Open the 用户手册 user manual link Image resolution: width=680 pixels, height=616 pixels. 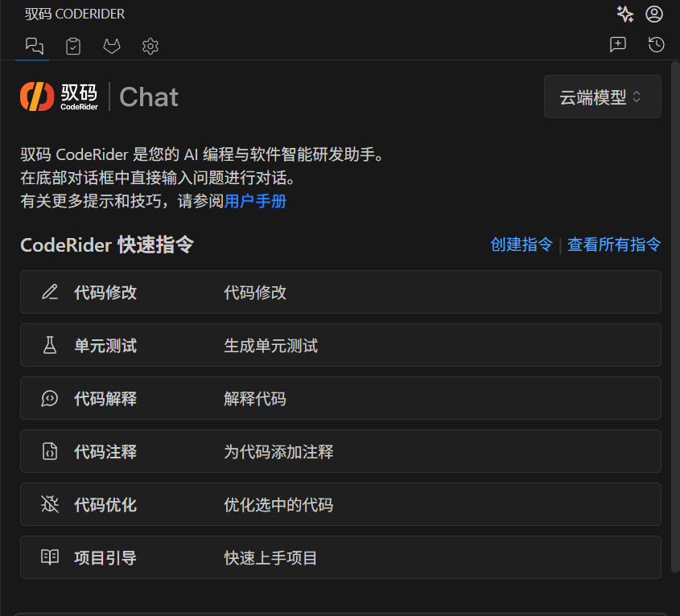tap(255, 201)
